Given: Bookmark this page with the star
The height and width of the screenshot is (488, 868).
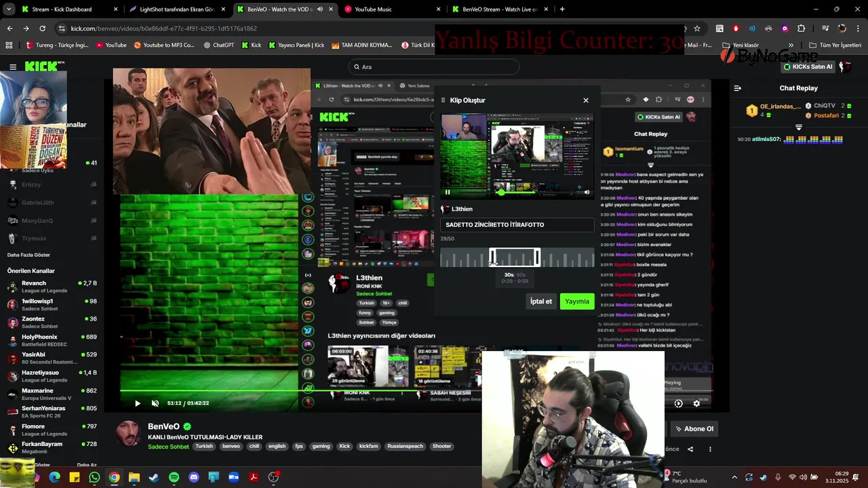Looking at the screenshot, I should tap(697, 28).
